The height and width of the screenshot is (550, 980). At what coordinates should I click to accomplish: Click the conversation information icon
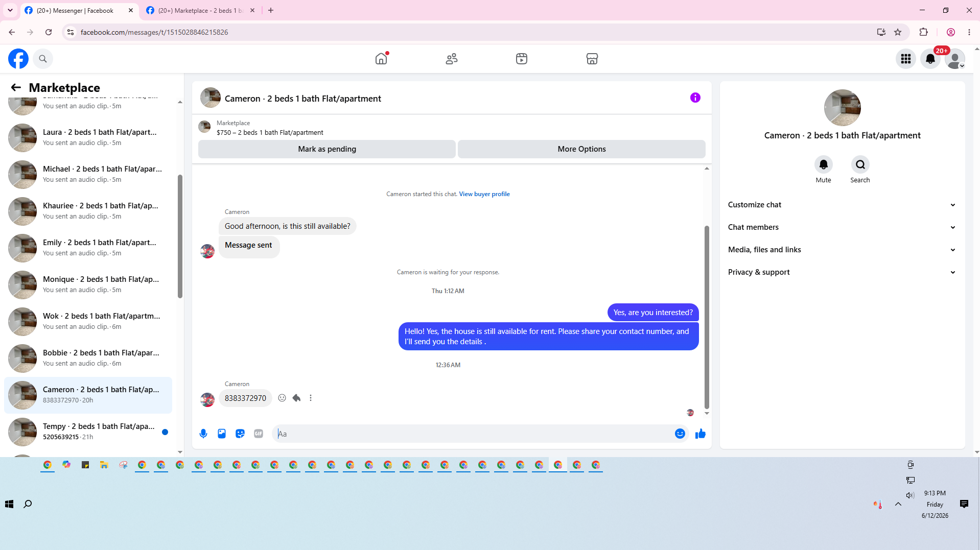[x=695, y=98]
